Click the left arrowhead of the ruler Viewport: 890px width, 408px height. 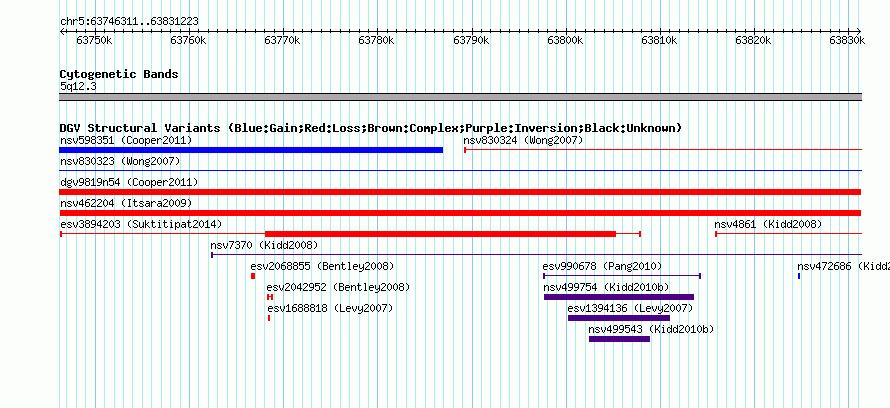(62, 31)
